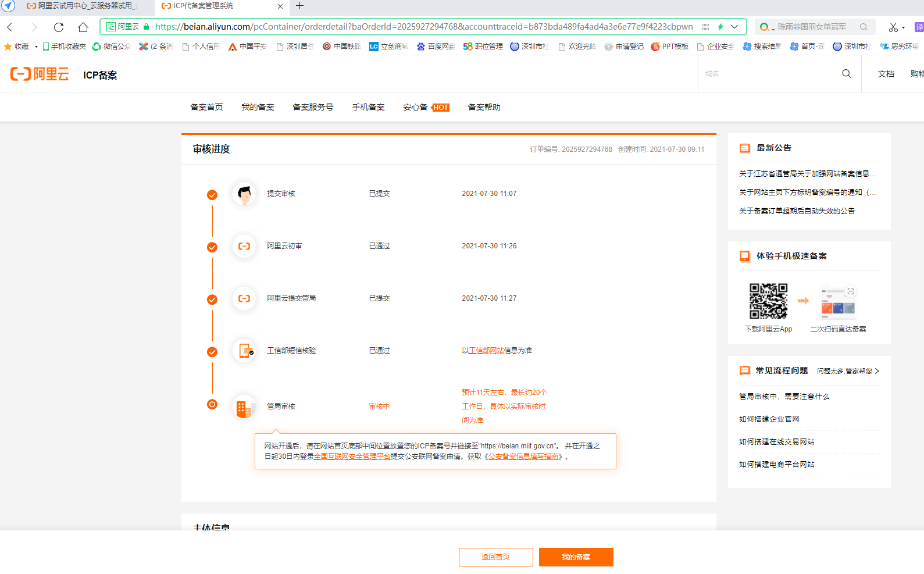The height and width of the screenshot is (574, 924).
Task: Click the browser forward arrow
Action: (x=34, y=27)
